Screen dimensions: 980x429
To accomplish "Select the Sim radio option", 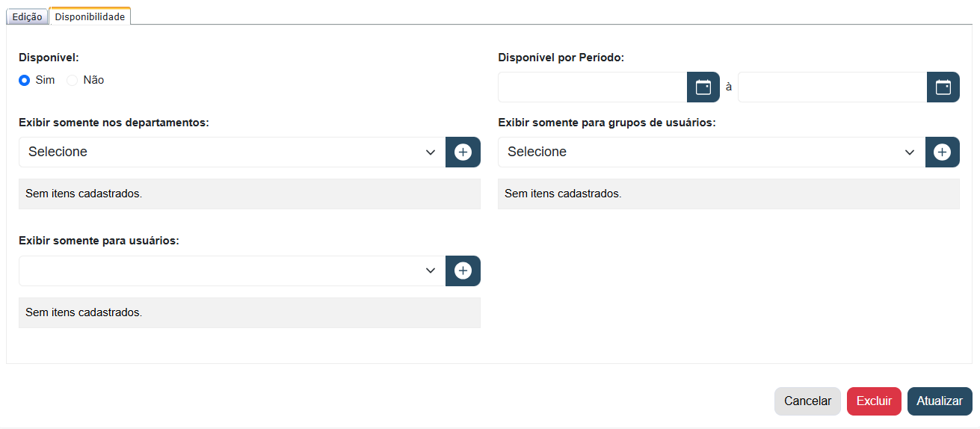I will click(25, 80).
